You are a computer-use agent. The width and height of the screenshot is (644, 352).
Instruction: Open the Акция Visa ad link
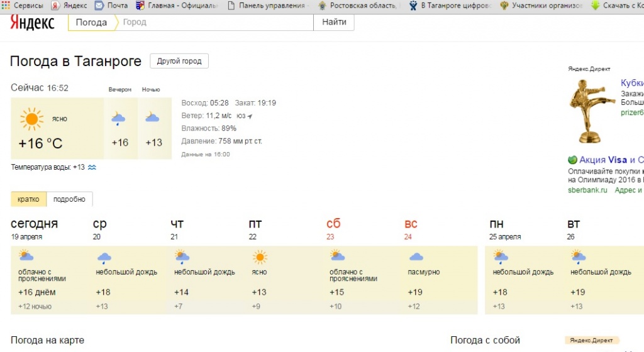[x=611, y=160]
